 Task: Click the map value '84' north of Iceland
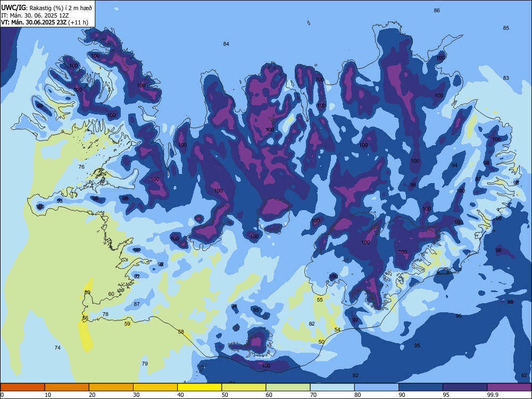[226, 44]
